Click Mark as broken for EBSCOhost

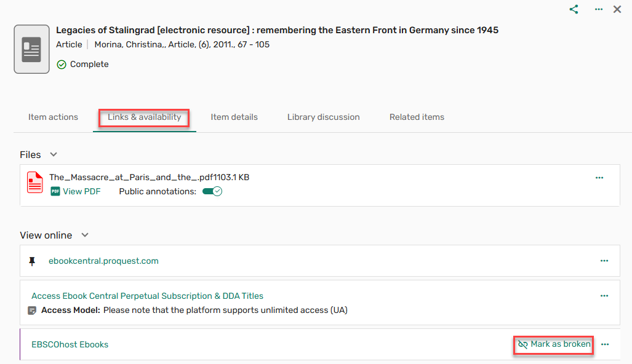pyautogui.click(x=554, y=344)
